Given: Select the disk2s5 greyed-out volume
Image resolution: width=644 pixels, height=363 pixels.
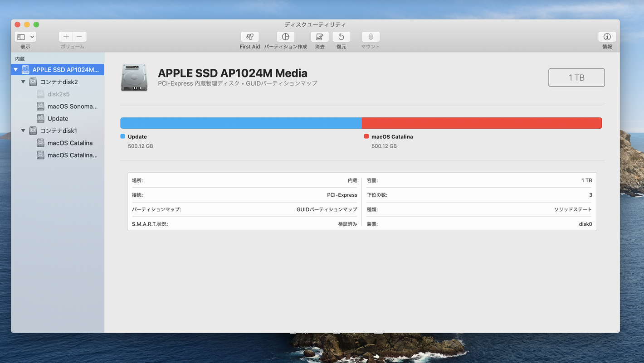Looking at the screenshot, I should coord(58,94).
